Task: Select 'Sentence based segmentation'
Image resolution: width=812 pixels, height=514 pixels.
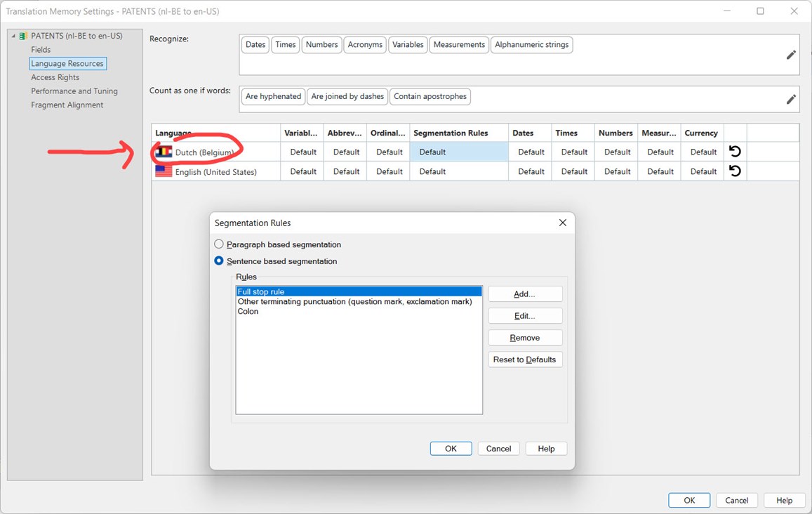Action: click(219, 261)
